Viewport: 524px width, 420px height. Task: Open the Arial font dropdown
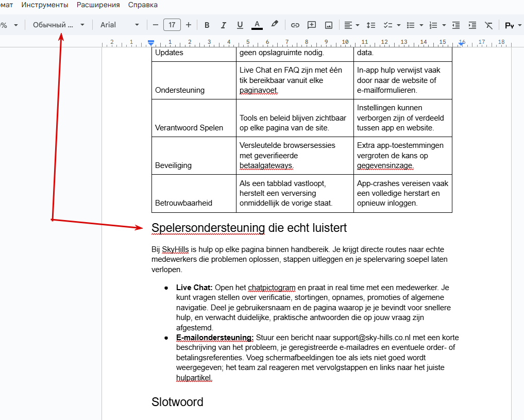point(120,25)
